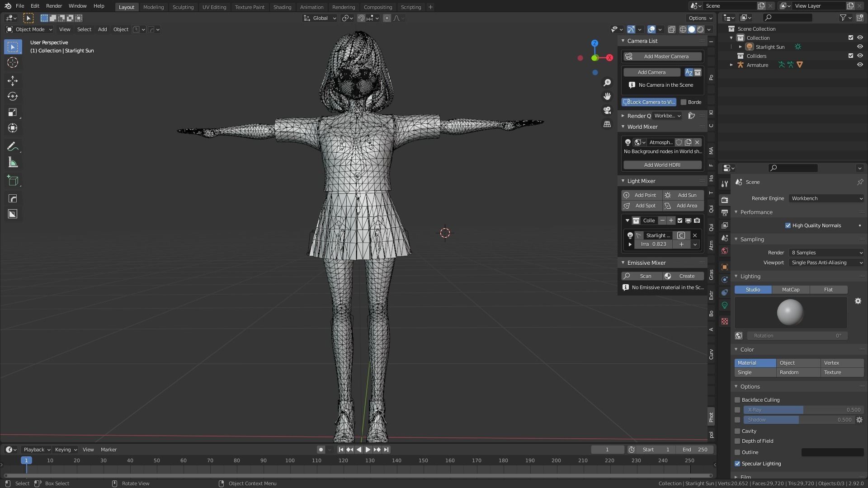Click the play animation button
Image resolution: width=868 pixels, height=488 pixels.
pos(368,450)
